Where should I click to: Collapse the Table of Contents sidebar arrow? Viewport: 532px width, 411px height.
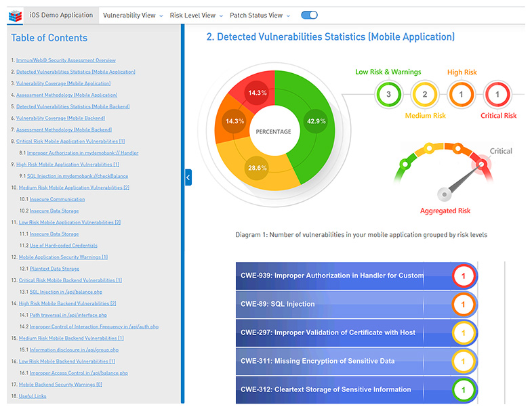pyautogui.click(x=188, y=177)
